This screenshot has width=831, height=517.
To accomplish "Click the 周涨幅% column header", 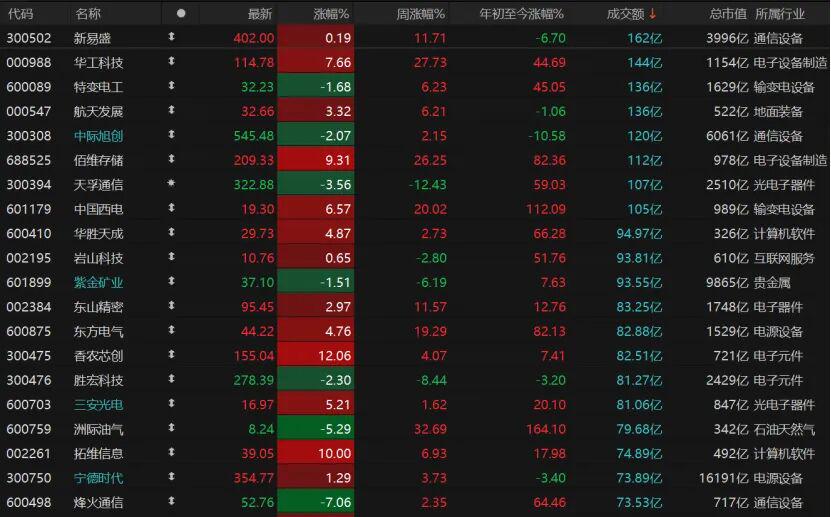I will click(x=420, y=14).
